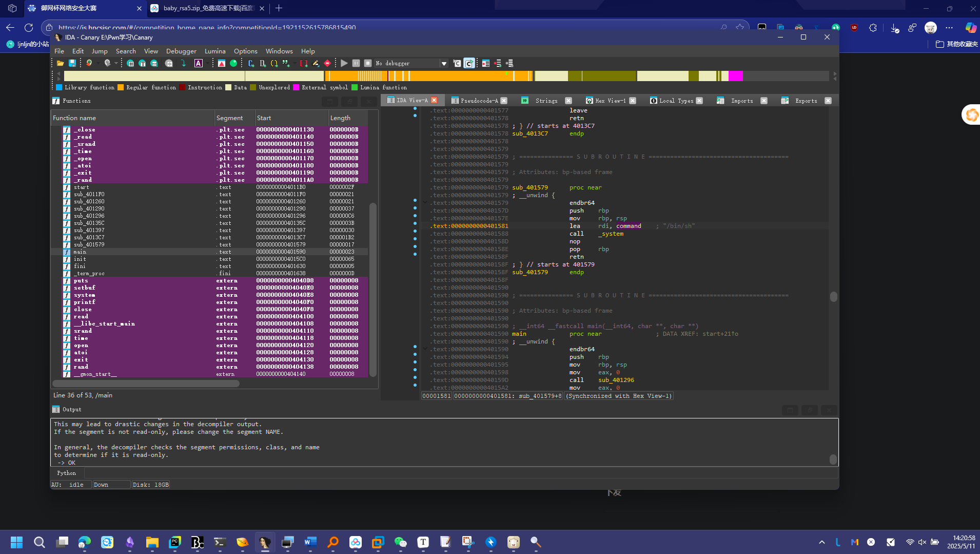
Task: Select 'sub_401579' in the Functions list
Action: point(209,244)
